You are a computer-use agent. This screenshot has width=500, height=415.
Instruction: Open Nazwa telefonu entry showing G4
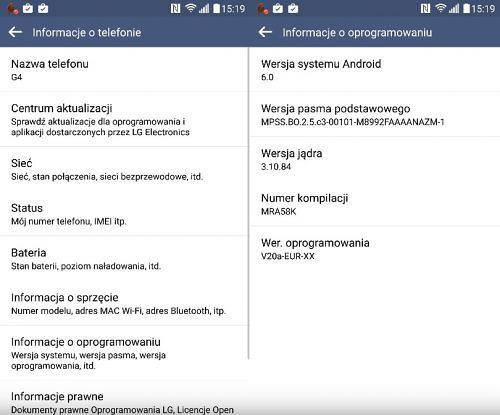[x=124, y=69]
